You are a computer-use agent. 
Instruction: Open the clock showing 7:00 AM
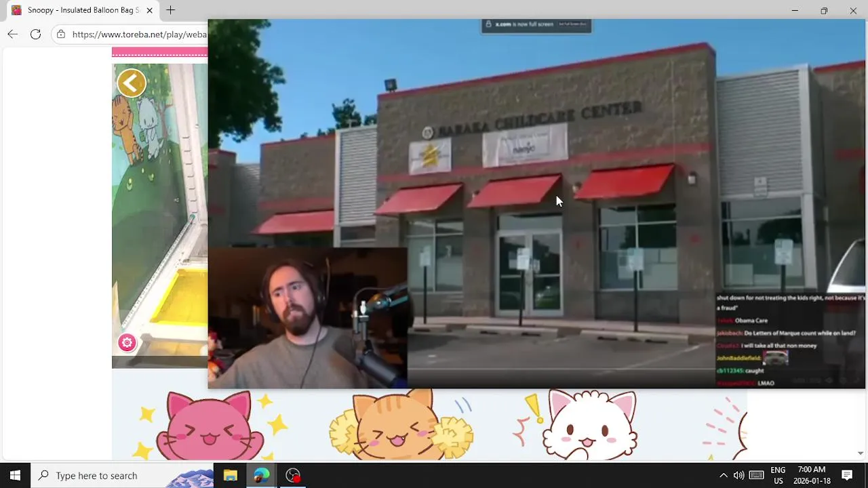click(812, 475)
